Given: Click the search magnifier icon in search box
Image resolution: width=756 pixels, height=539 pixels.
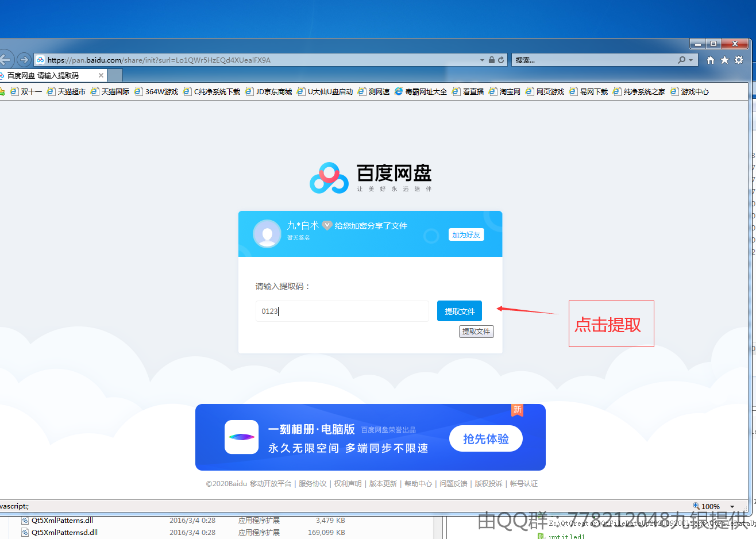Looking at the screenshot, I should tap(682, 60).
